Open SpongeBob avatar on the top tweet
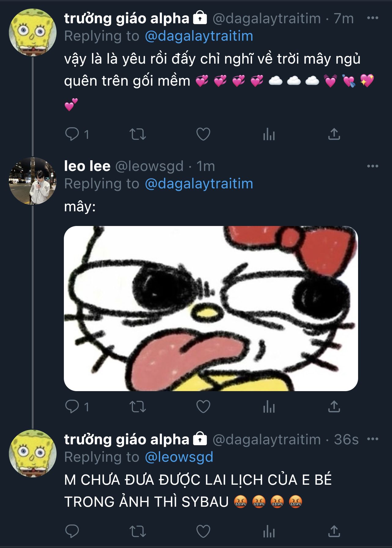Image resolution: width=392 pixels, height=548 pixels. [32, 32]
